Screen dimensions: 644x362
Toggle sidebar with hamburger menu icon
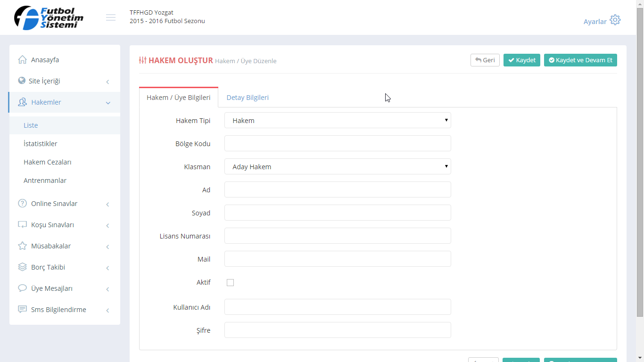(111, 17)
